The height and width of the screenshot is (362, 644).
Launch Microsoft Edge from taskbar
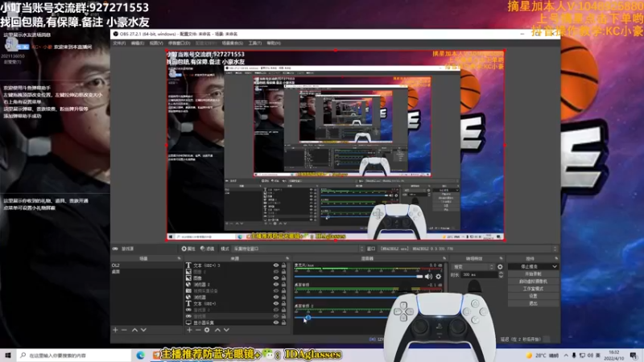(x=140, y=355)
